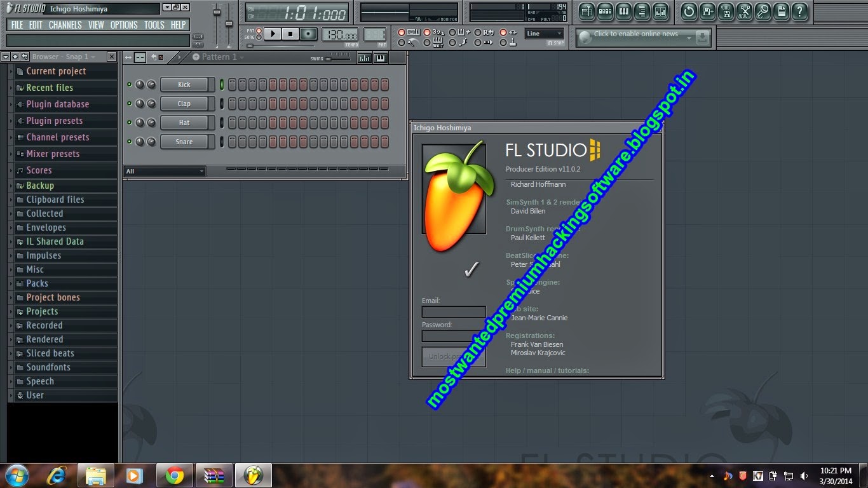Open Windows Media Player on taskbar
The width and height of the screenshot is (868, 488).
[x=135, y=475]
